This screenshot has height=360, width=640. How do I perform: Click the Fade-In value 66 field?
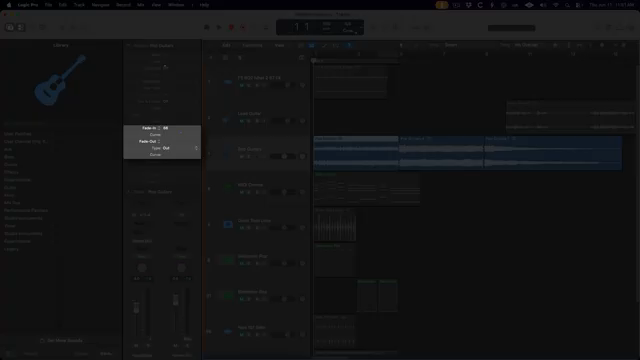(166, 128)
